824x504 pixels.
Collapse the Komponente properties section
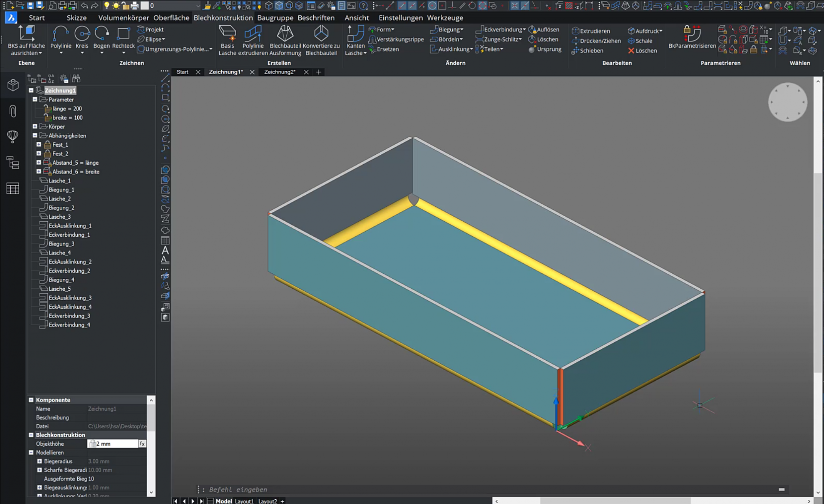click(31, 400)
